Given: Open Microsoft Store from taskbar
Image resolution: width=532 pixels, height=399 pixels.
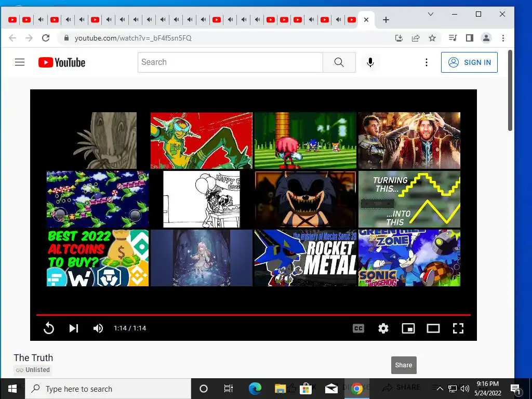Looking at the screenshot, I should click(x=305, y=389).
